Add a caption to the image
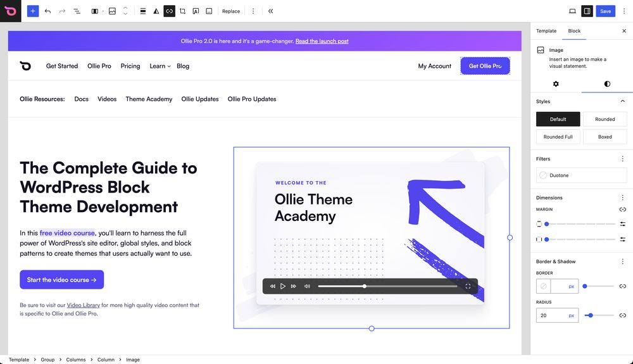This screenshot has width=633, height=364. pyautogui.click(x=209, y=11)
